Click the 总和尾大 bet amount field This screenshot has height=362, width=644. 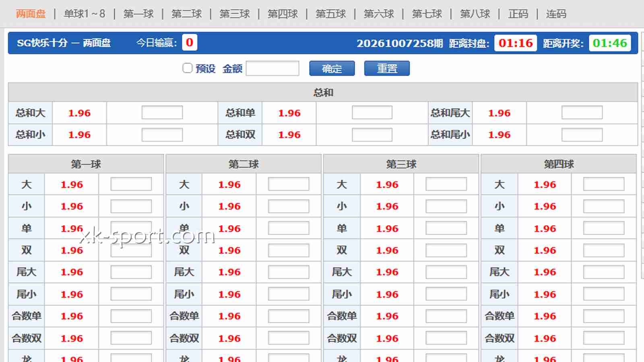[x=582, y=113]
